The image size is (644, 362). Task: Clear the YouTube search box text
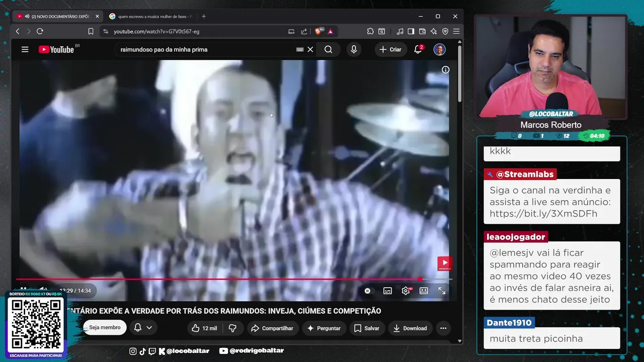310,49
